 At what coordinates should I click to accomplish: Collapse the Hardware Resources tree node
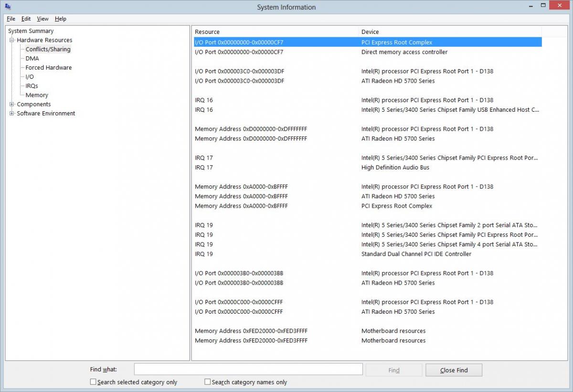point(12,40)
